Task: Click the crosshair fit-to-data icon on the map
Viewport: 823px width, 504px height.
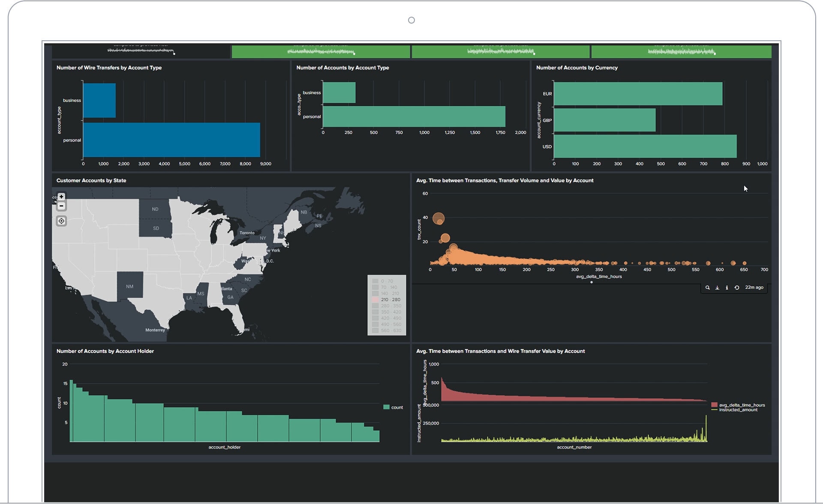Action: 62,221
